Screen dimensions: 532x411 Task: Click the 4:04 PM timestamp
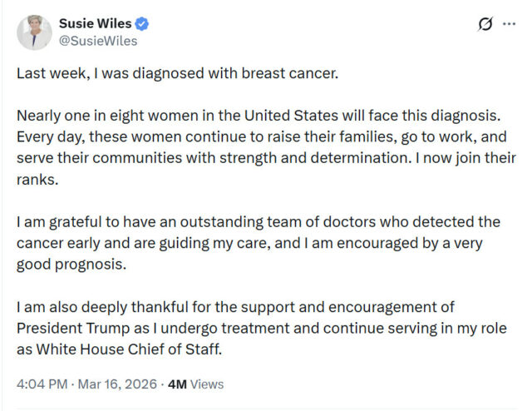click(42, 384)
